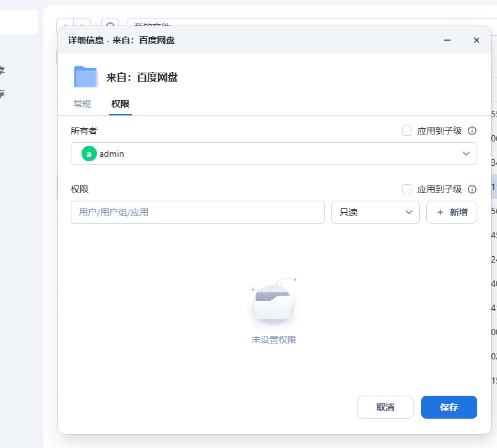
Task: Click the 保存 button
Action: coord(449,407)
